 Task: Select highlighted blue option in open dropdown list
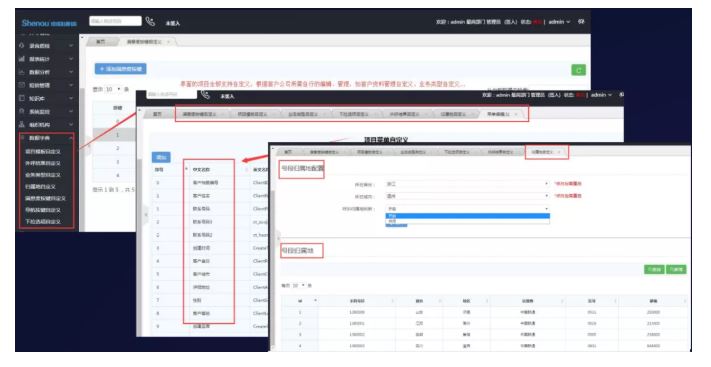pos(467,216)
